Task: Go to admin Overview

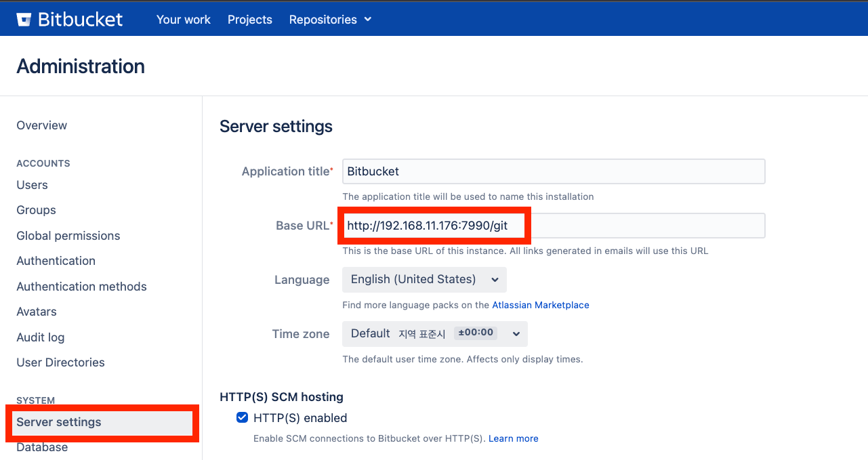Action: pos(42,125)
